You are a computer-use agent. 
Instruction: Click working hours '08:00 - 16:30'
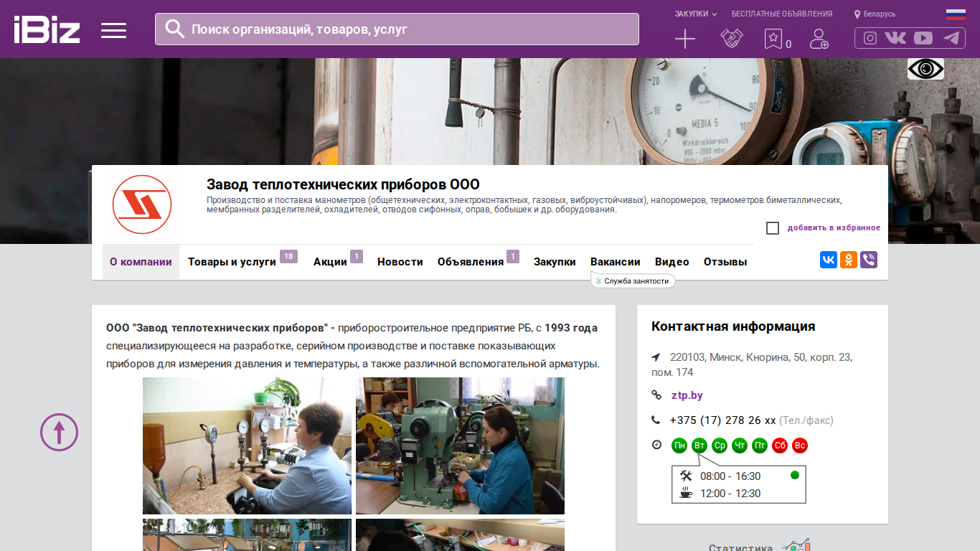(x=730, y=476)
